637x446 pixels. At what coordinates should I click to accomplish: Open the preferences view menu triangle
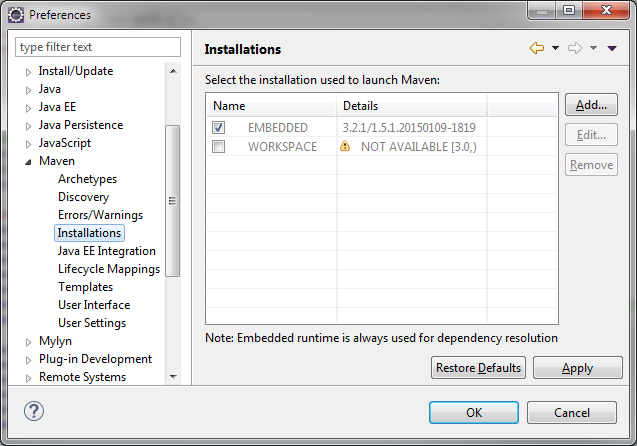point(612,48)
